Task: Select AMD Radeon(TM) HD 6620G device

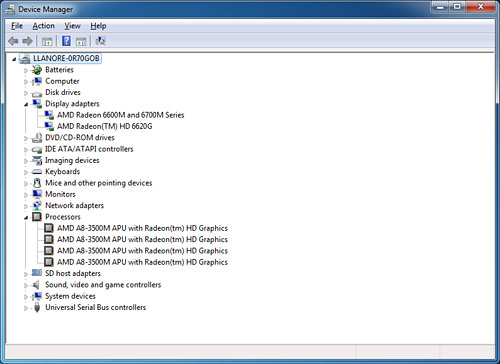Action: point(105,126)
